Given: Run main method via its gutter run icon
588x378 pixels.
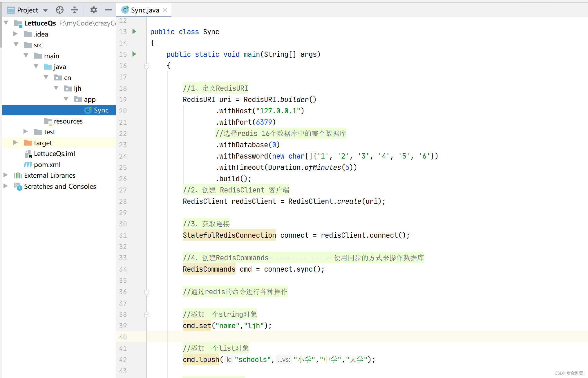Looking at the screenshot, I should (x=134, y=54).
